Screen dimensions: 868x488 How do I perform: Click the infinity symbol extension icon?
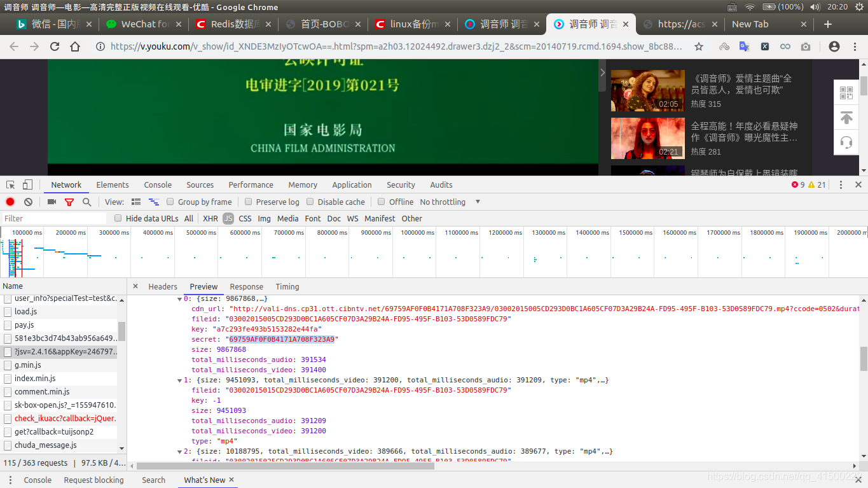click(x=785, y=46)
